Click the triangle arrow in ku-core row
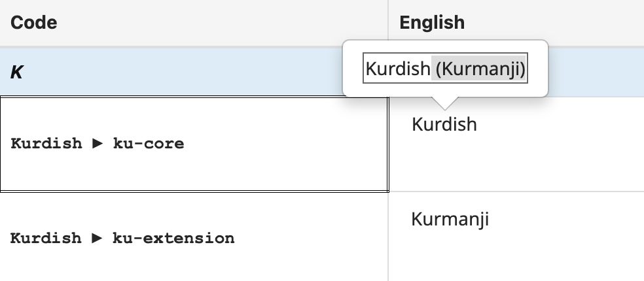The height and width of the screenshot is (281, 644). pos(98,144)
